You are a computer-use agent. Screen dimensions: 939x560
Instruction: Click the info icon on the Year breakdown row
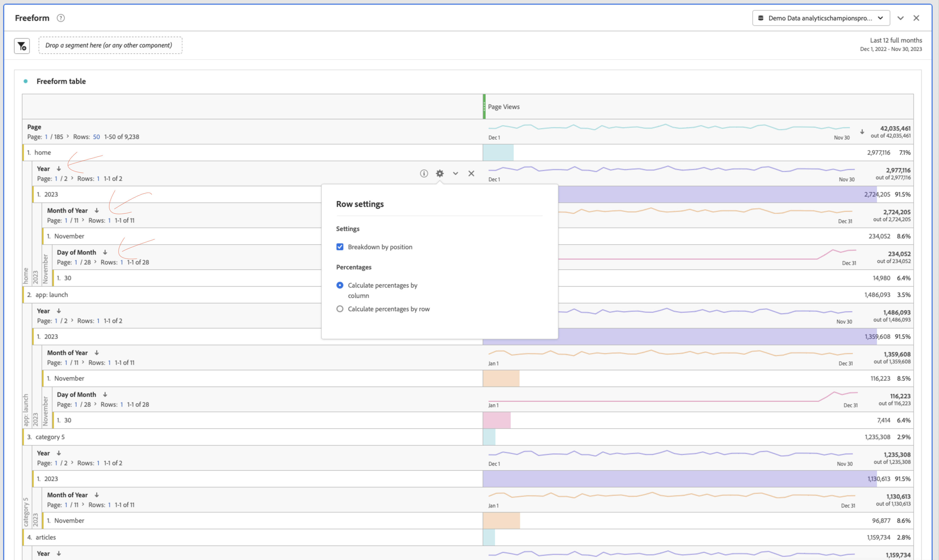click(424, 173)
